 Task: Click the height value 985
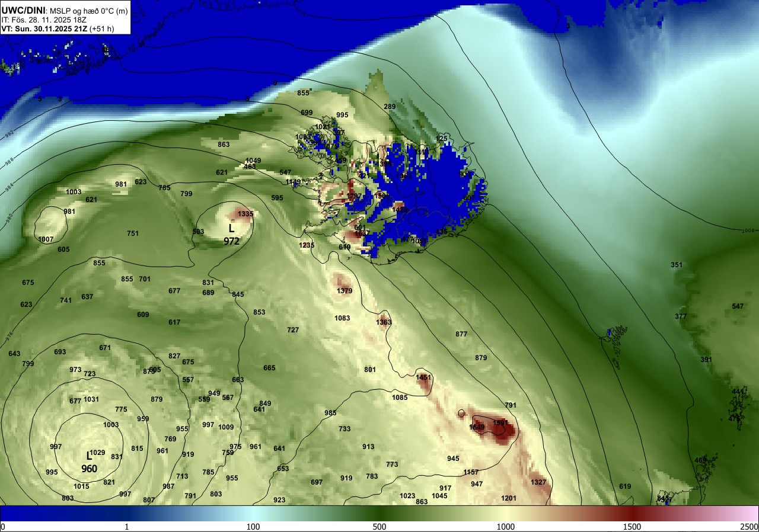pos(330,413)
